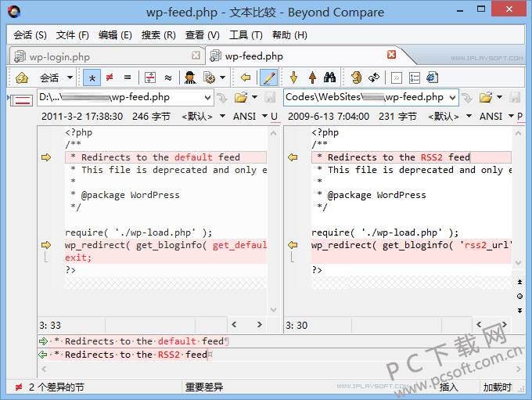Open the 查看 (V) menu
Screen dimensions: 532x400
click(x=202, y=35)
